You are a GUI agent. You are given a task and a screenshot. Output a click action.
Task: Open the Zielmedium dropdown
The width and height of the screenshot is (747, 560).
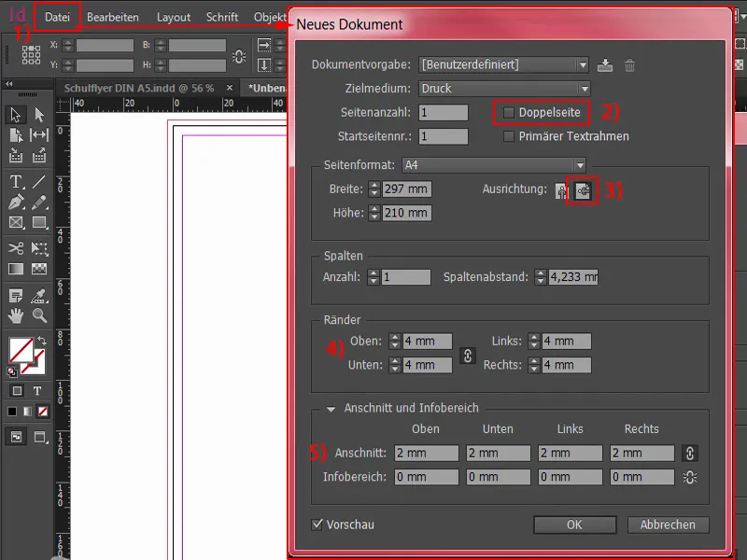[504, 88]
